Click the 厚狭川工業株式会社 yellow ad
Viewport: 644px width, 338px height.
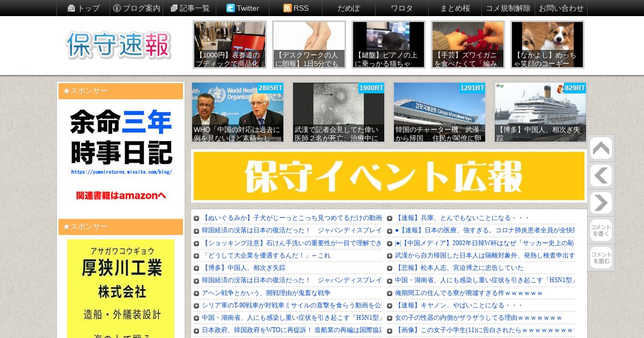click(x=121, y=289)
